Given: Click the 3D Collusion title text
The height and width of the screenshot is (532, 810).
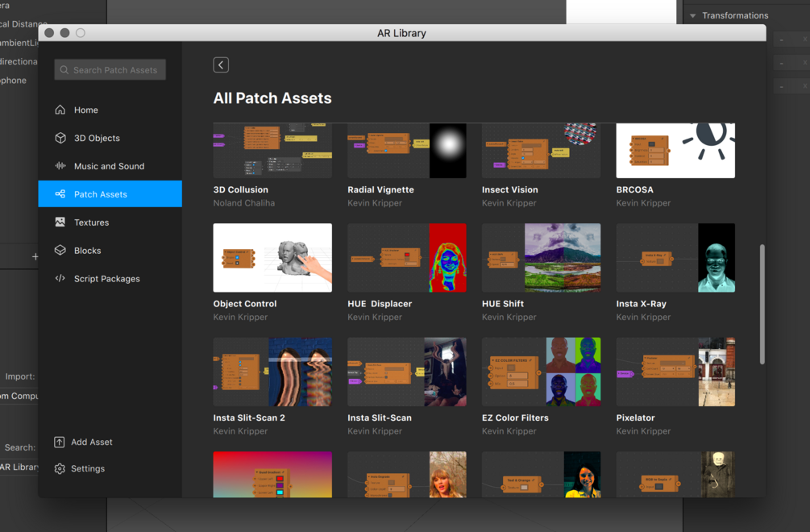Looking at the screenshot, I should coord(241,189).
